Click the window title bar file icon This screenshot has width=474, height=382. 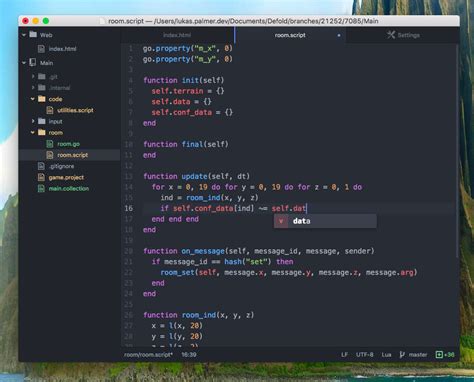pyautogui.click(x=103, y=21)
